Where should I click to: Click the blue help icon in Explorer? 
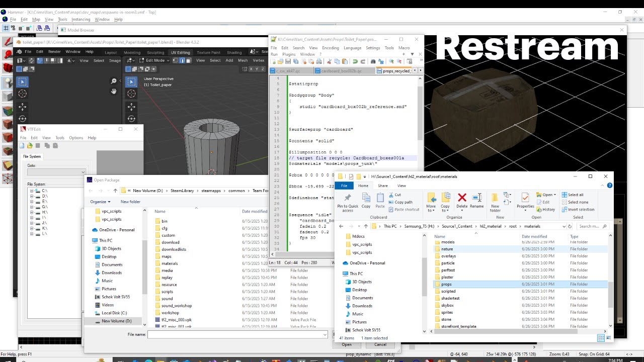point(610,186)
